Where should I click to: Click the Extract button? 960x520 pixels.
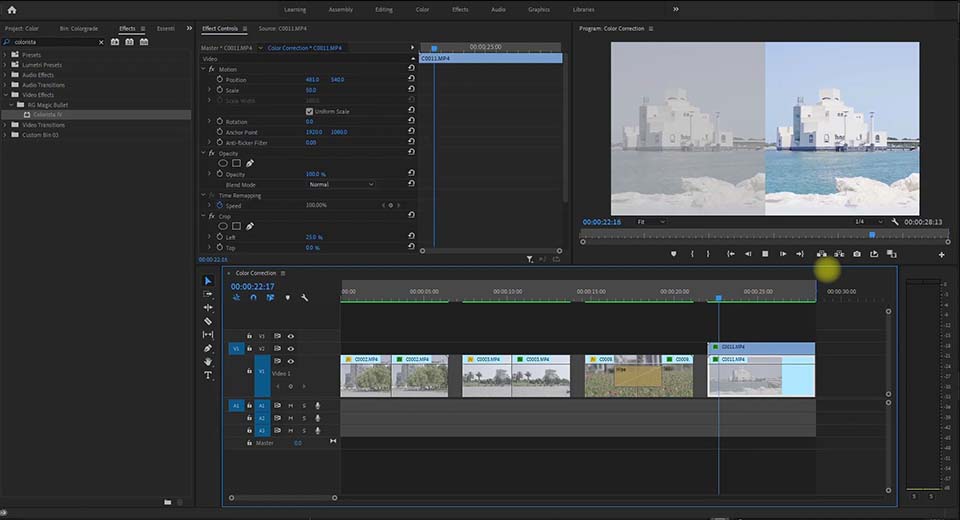839,254
